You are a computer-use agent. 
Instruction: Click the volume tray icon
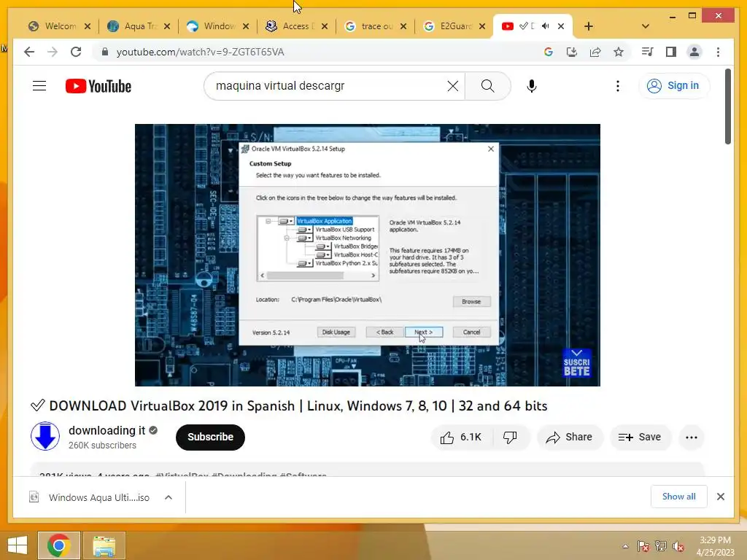click(678, 546)
